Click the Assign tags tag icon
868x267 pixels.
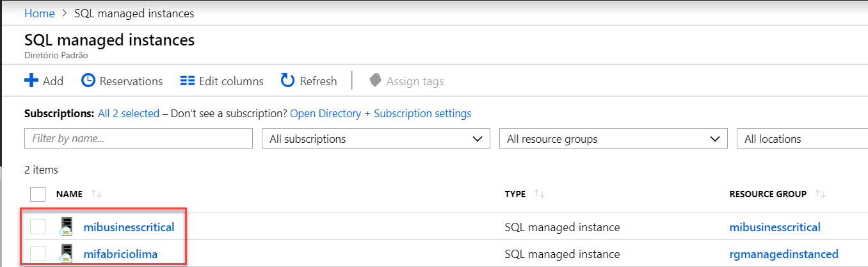[375, 81]
